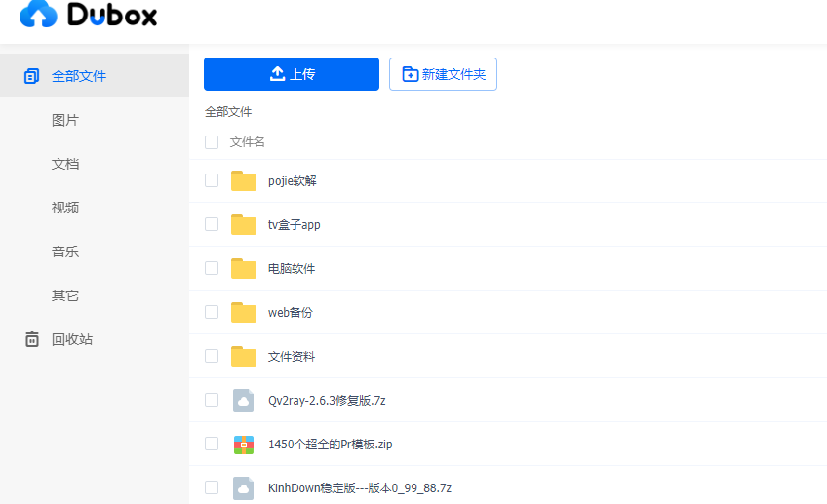Switch to the 文档 category
This screenshot has height=504, width=827.
coord(65,164)
